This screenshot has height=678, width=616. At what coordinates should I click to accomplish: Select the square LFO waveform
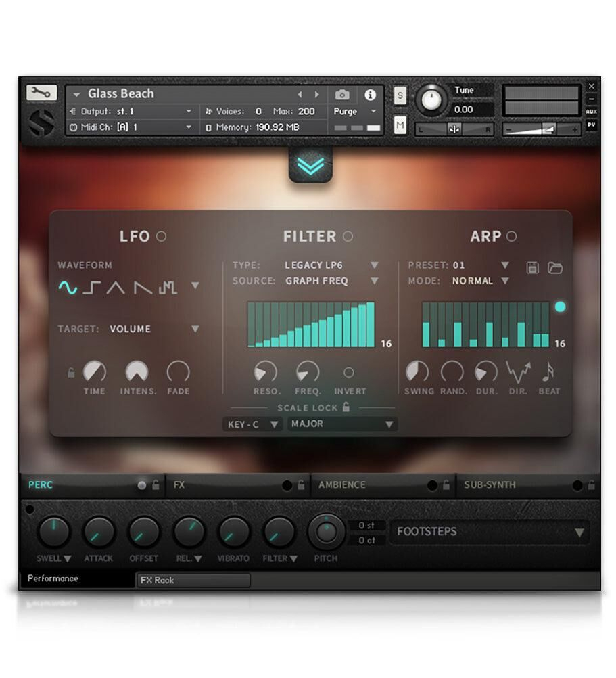(x=92, y=288)
